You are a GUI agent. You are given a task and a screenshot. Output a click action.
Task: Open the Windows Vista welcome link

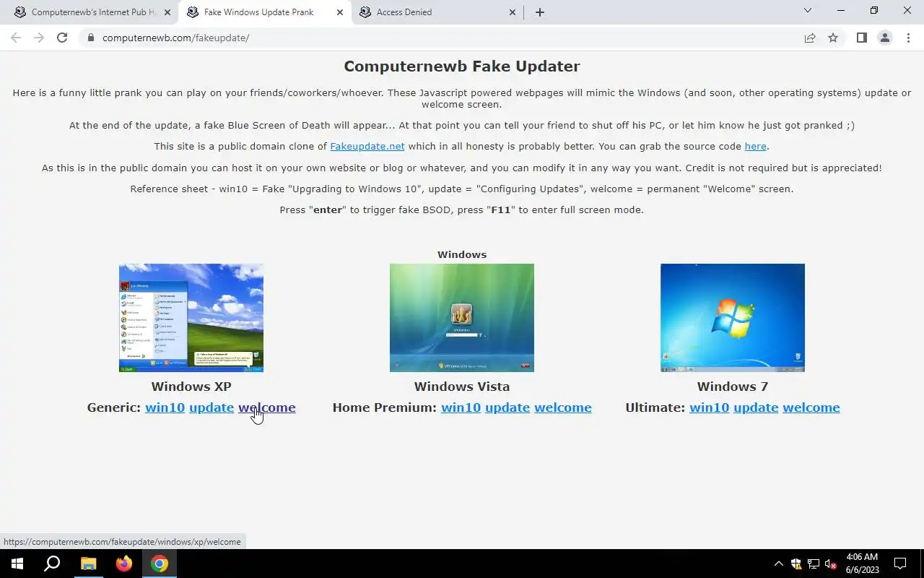pyautogui.click(x=563, y=407)
